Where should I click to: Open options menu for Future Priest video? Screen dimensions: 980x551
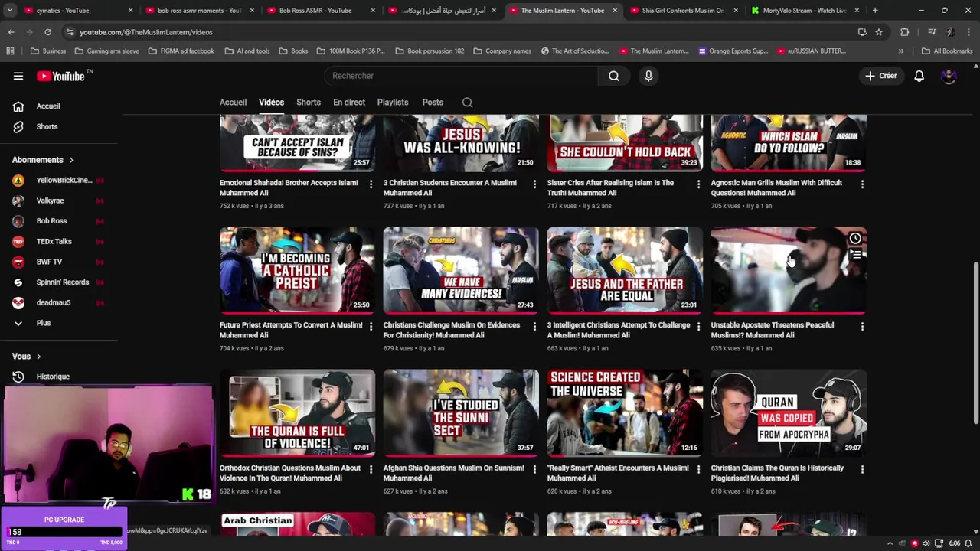(x=371, y=327)
